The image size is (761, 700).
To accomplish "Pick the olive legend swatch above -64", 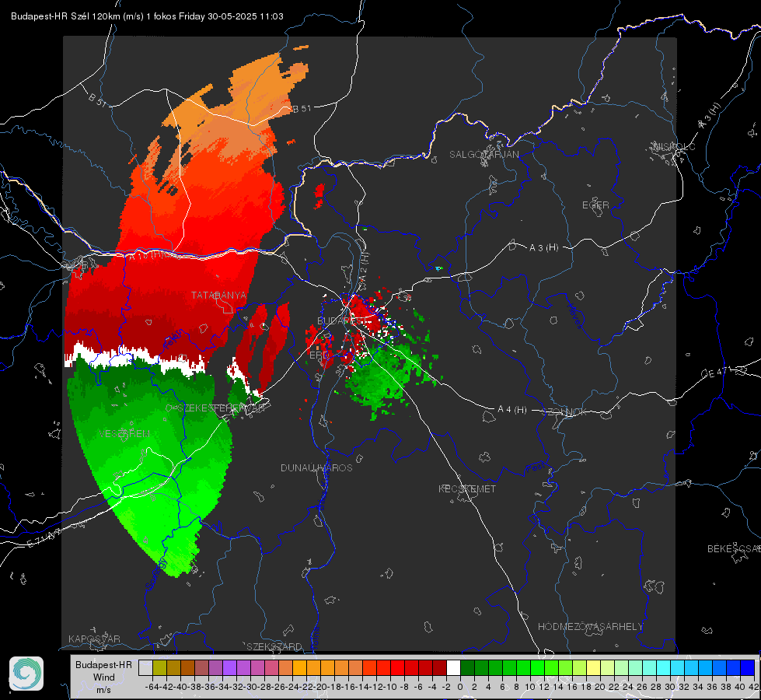I will click(159, 667).
